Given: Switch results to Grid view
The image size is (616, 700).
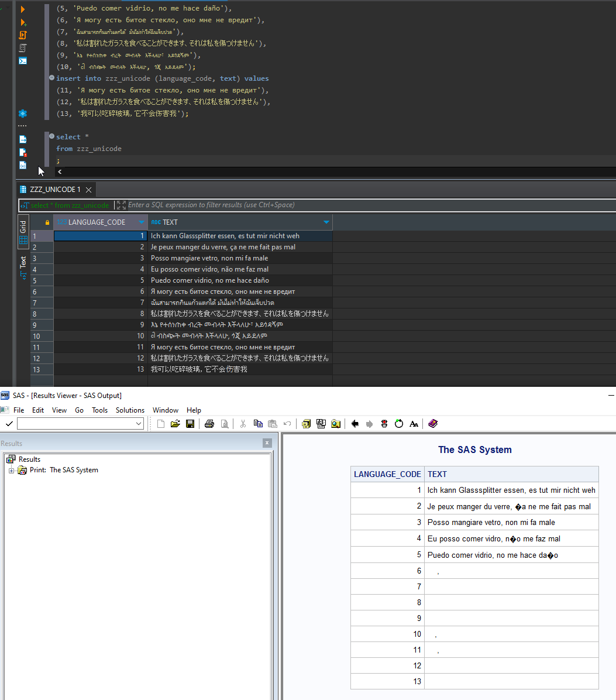Looking at the screenshot, I should [23, 232].
